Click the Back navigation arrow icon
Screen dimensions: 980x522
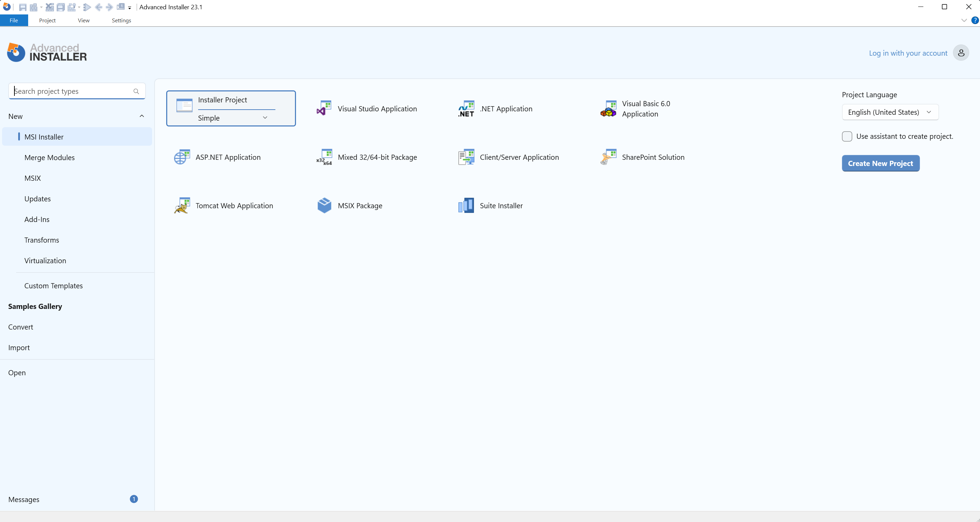point(99,7)
